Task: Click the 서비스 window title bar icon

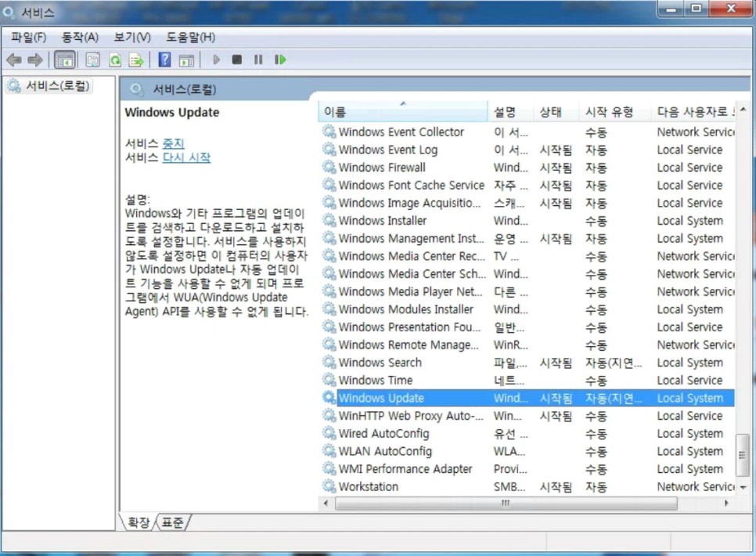Action: (9, 12)
